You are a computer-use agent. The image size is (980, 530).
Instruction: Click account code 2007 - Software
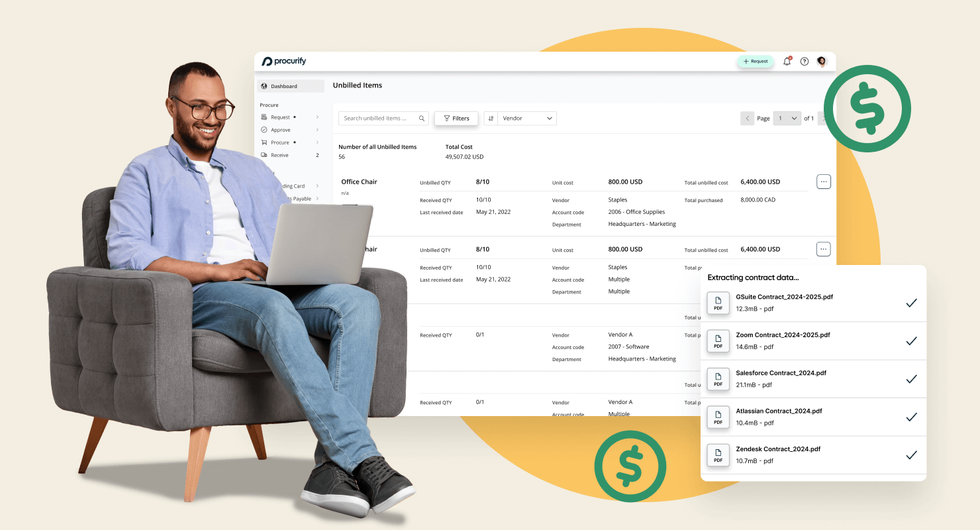click(x=628, y=346)
